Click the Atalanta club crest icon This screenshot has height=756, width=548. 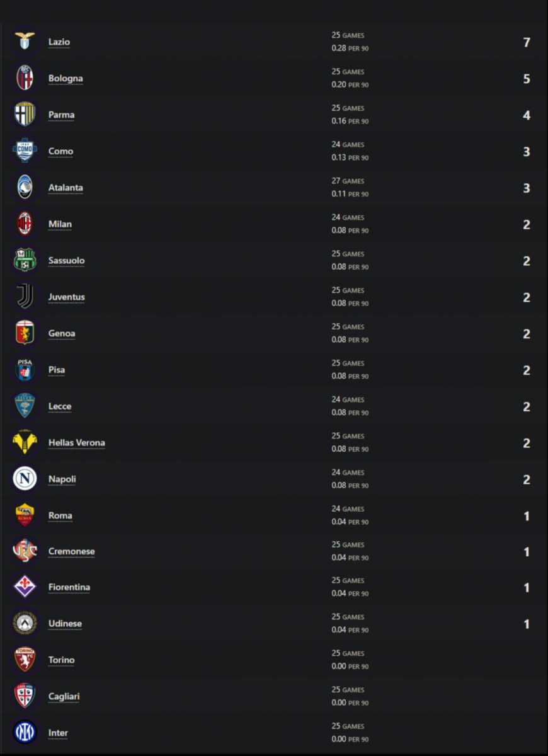tap(25, 188)
